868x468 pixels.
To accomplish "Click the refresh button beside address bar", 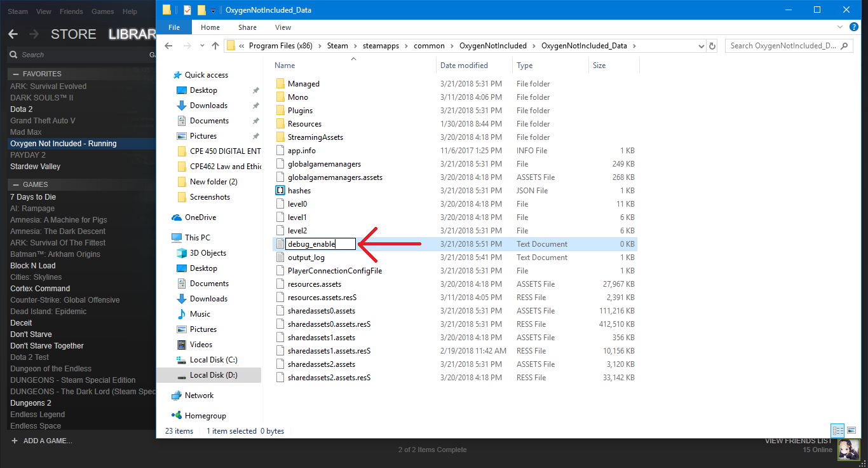I will click(712, 46).
